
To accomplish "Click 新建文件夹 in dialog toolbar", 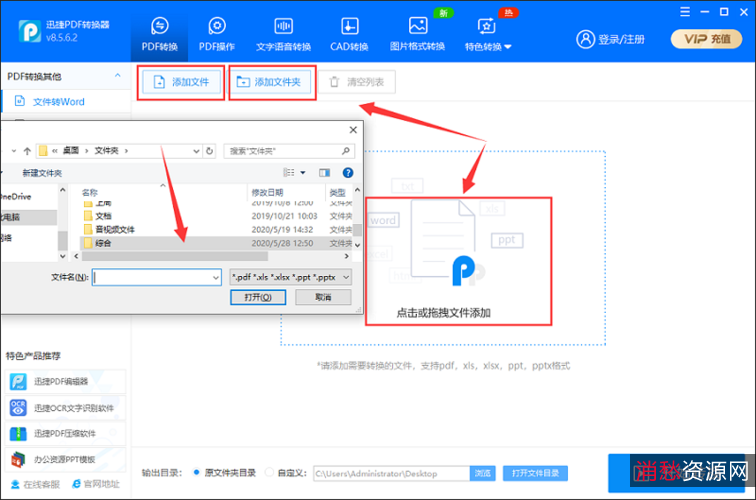I will coord(42,173).
